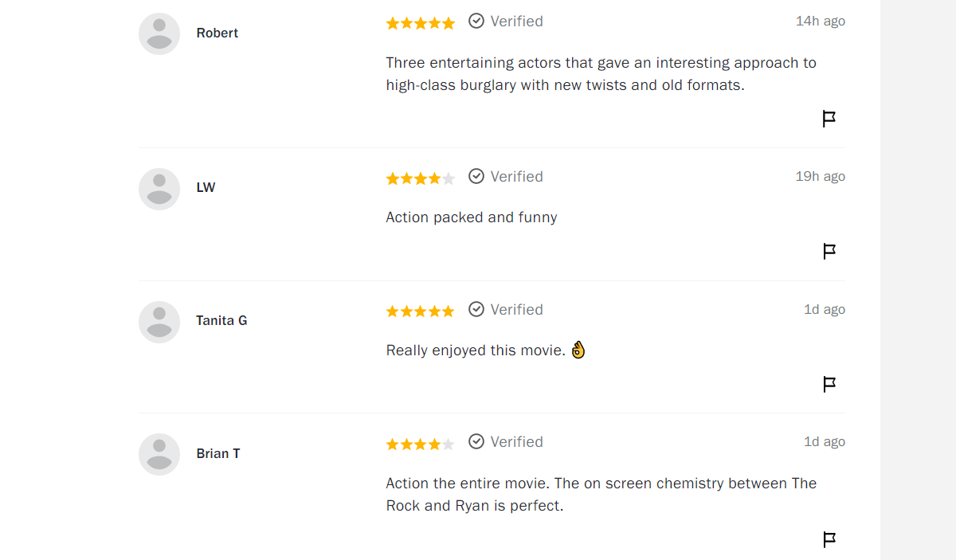This screenshot has height=560, width=956.
Task: Click Tanita G's profile avatar
Action: (x=159, y=322)
